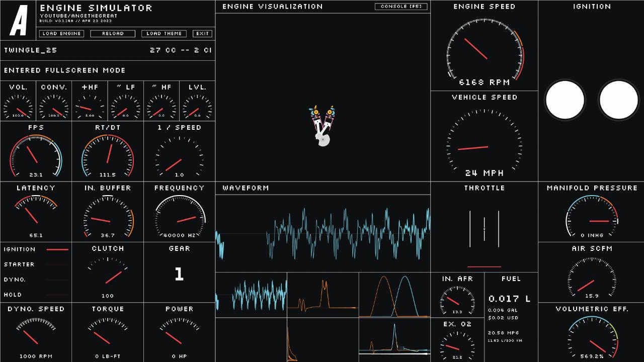Click the Engine Simulator 'A' logo
This screenshot has width=644, height=362.
19,20
